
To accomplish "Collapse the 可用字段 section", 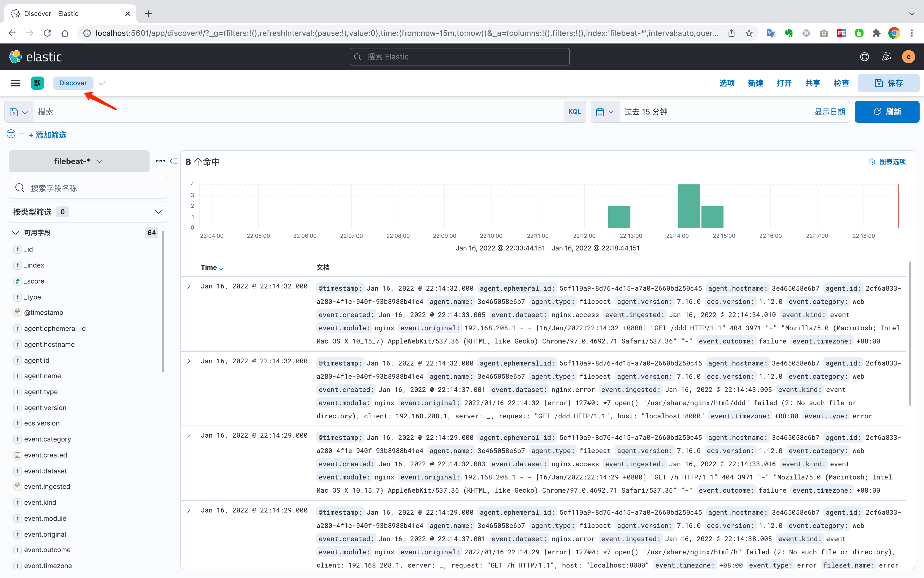I will pos(15,233).
